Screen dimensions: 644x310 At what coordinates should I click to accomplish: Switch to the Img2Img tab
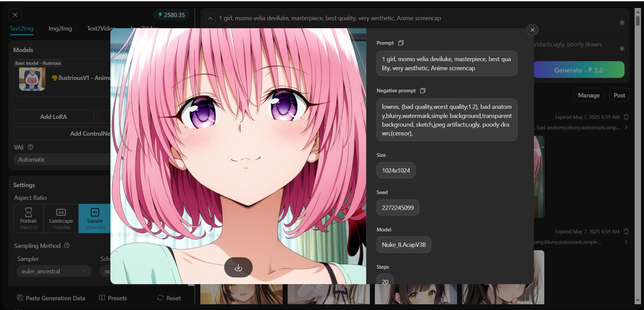pyautogui.click(x=60, y=29)
